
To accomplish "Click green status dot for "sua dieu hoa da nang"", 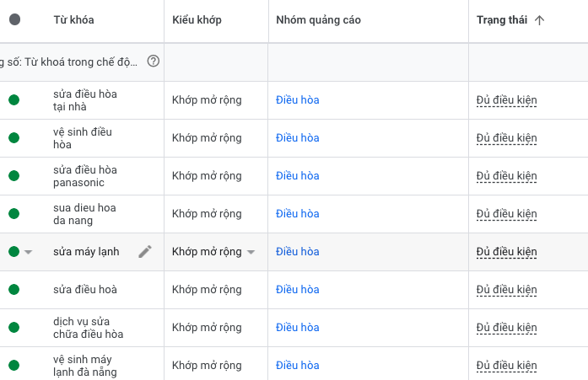I will click(13, 214).
